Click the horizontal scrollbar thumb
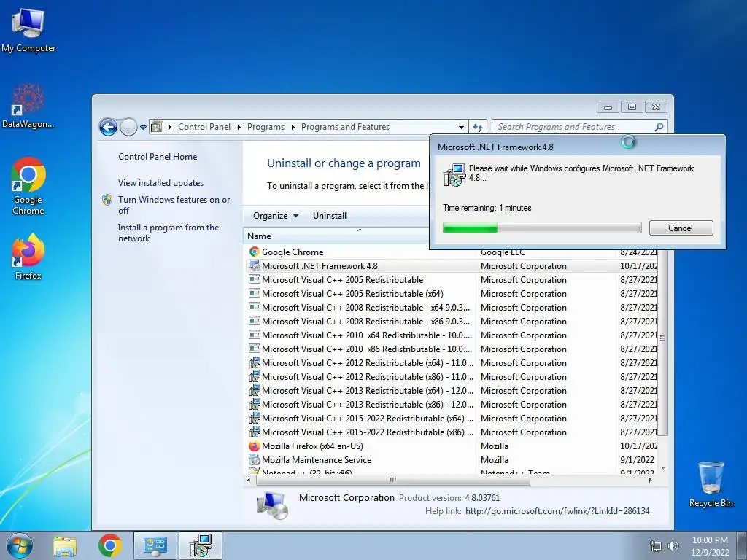The height and width of the screenshot is (560, 747). pos(393,480)
